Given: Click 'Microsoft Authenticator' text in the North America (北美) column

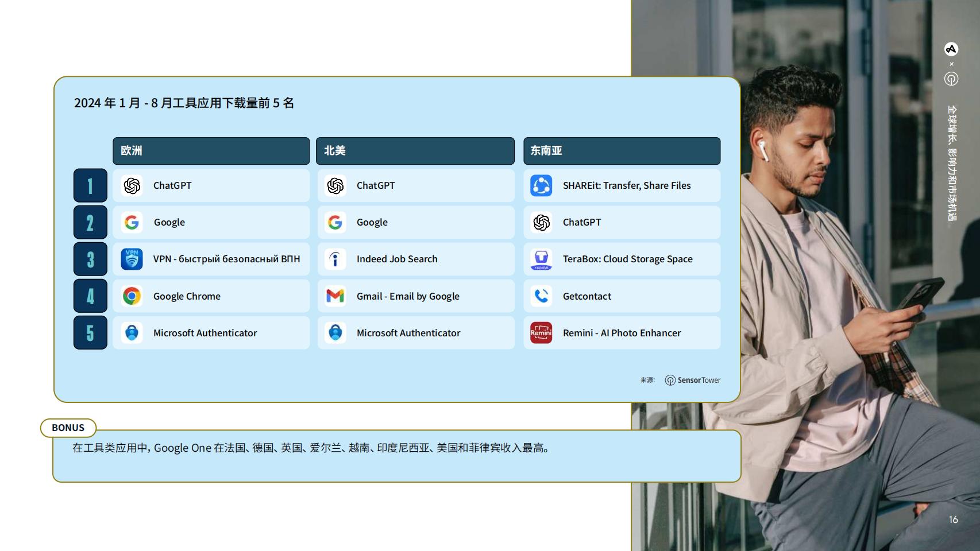Looking at the screenshot, I should (408, 333).
